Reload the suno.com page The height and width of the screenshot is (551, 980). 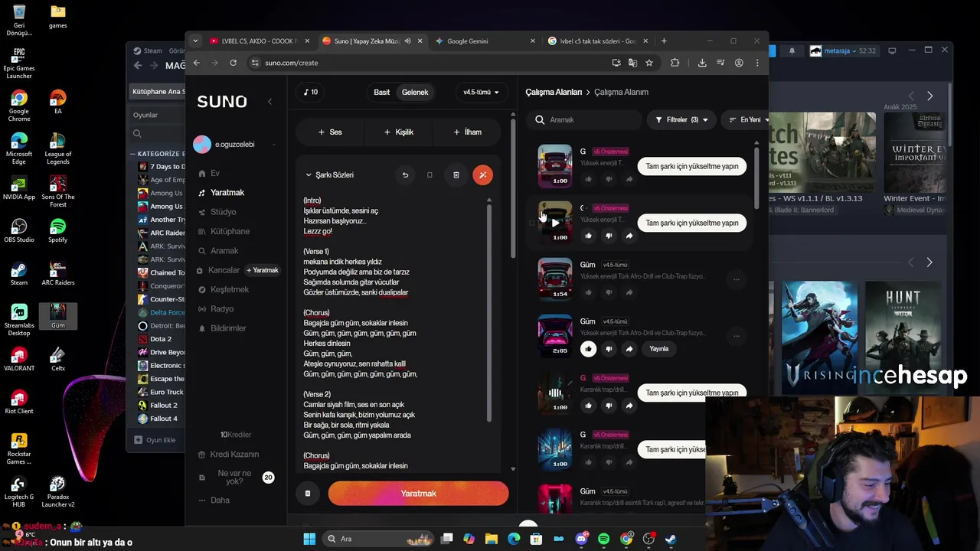click(x=233, y=63)
